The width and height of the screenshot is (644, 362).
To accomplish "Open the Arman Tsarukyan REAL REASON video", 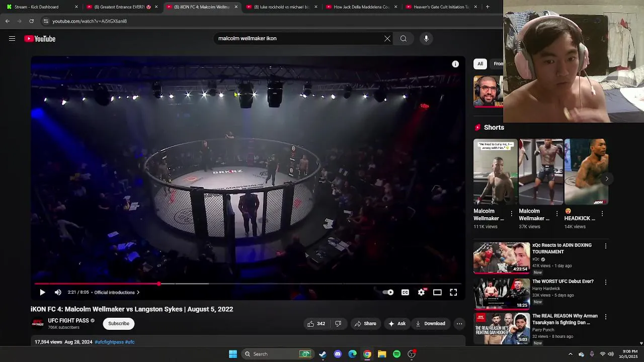I will pos(502,329).
